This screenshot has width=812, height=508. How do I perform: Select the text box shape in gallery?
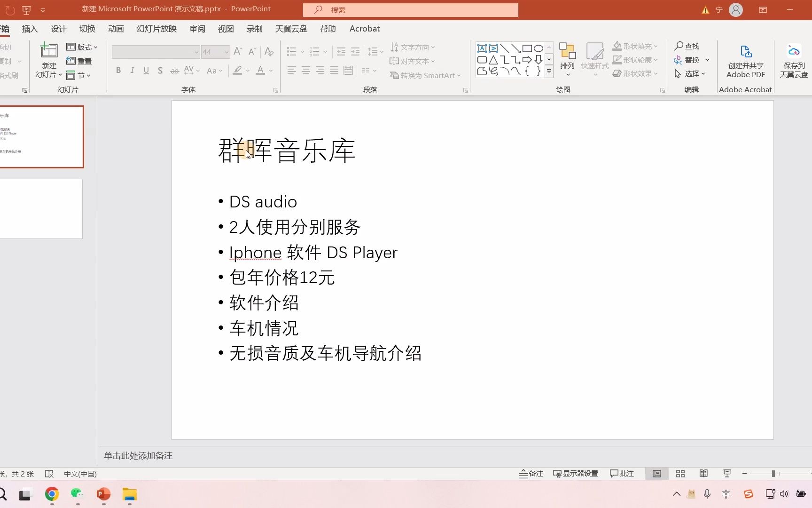point(482,48)
